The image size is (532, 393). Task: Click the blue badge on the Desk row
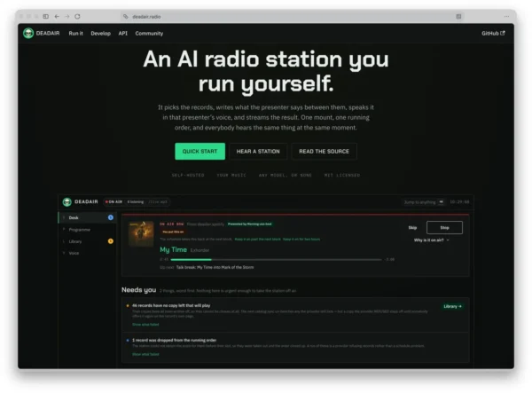tap(111, 217)
